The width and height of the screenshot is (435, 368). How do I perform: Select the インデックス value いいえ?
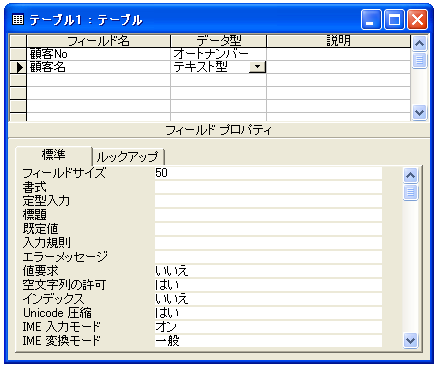pyautogui.click(x=268, y=299)
